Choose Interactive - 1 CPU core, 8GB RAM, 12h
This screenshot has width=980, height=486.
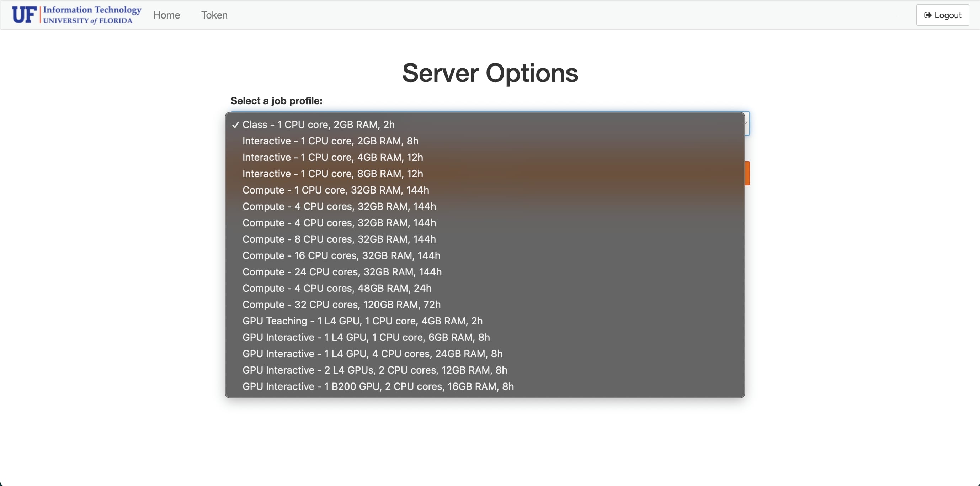click(x=485, y=174)
